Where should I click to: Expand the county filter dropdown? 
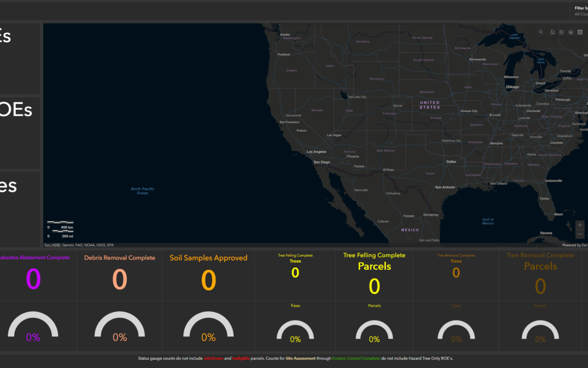coord(580,14)
